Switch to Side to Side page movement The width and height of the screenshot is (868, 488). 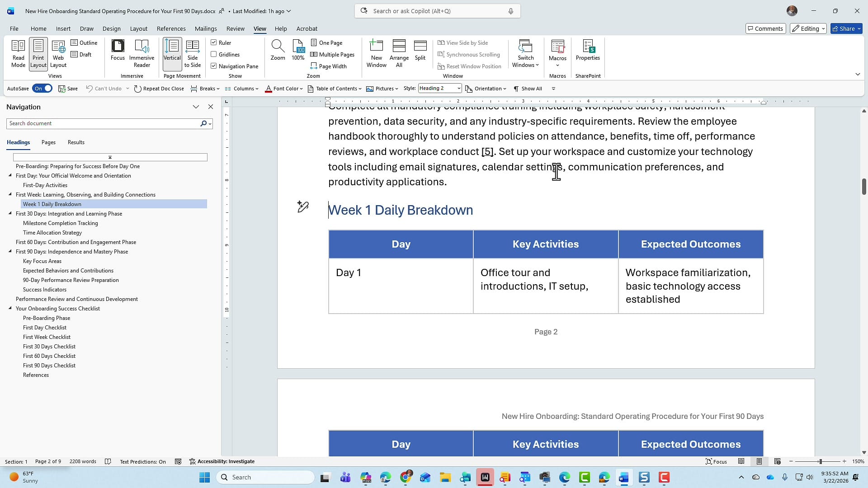pos(192,53)
